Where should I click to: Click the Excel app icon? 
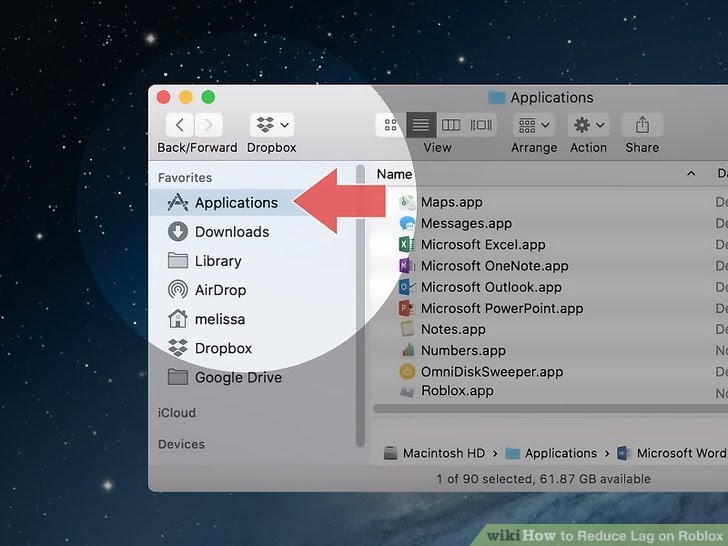click(x=407, y=245)
